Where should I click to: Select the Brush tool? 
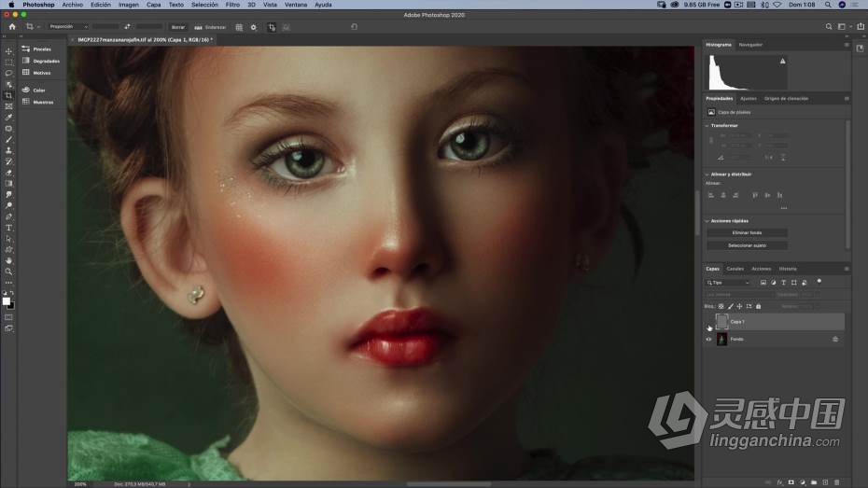click(8, 139)
